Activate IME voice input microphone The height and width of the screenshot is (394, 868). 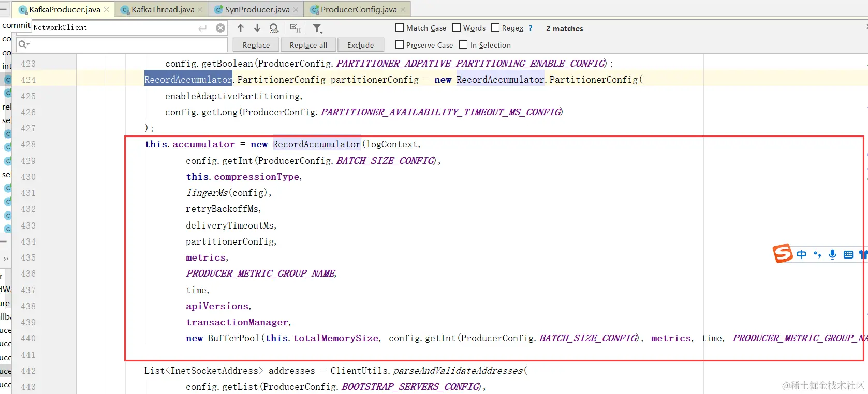click(832, 254)
